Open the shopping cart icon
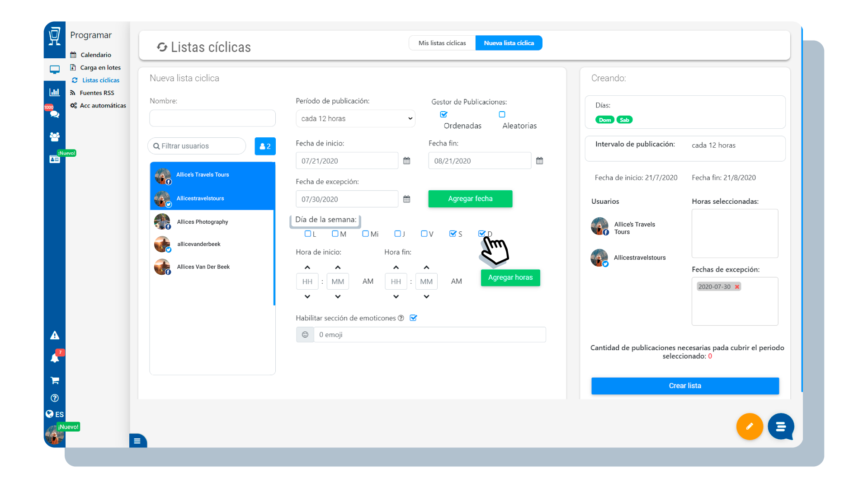 click(55, 380)
